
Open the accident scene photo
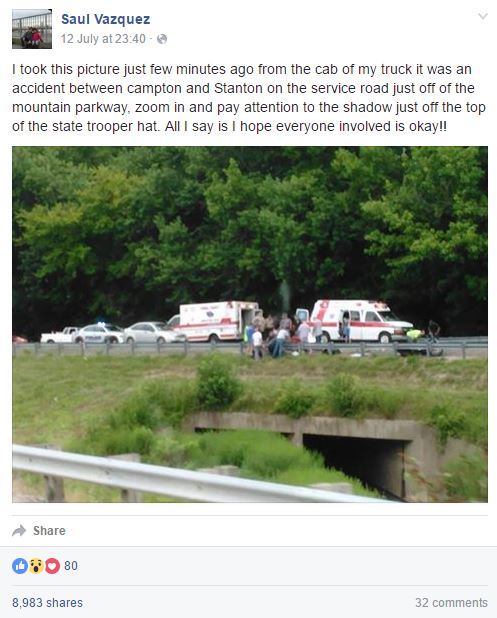click(250, 324)
